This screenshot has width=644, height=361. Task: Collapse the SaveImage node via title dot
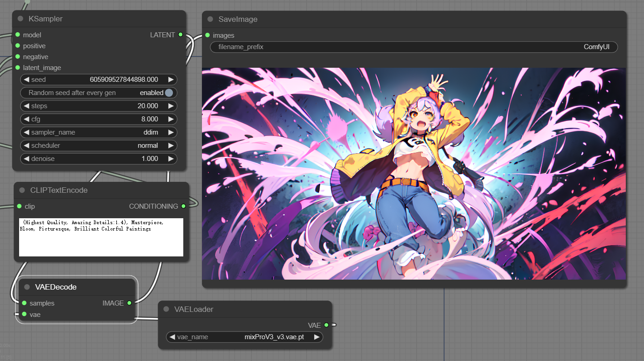click(x=210, y=19)
